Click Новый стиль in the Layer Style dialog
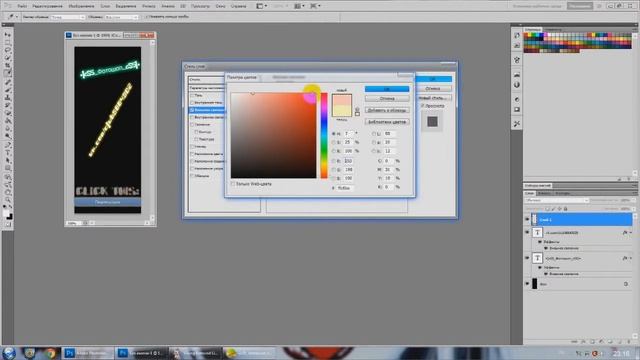The height and width of the screenshot is (360, 640). point(434,98)
